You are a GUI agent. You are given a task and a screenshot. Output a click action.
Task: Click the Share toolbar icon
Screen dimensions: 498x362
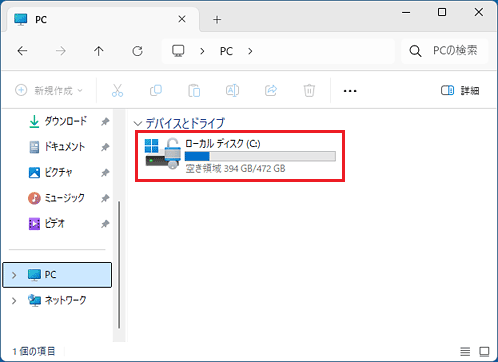pyautogui.click(x=271, y=90)
